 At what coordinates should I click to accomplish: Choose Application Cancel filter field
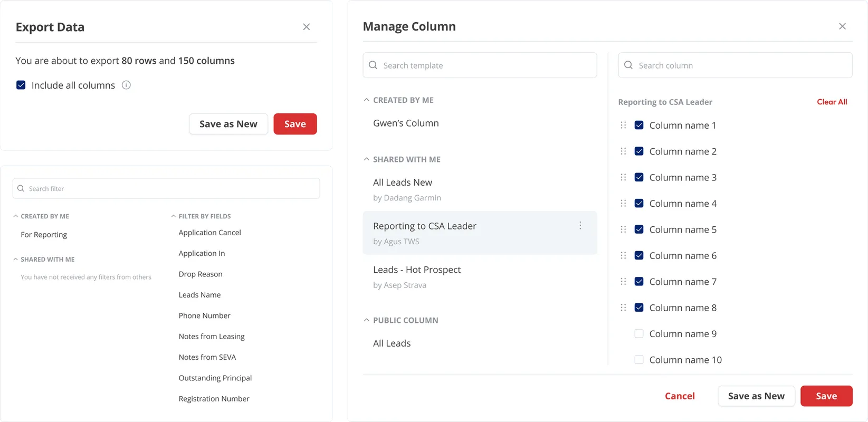(x=209, y=232)
